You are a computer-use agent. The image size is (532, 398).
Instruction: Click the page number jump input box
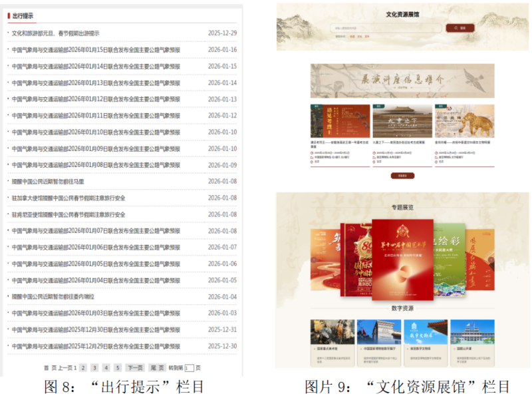pyautogui.click(x=189, y=368)
